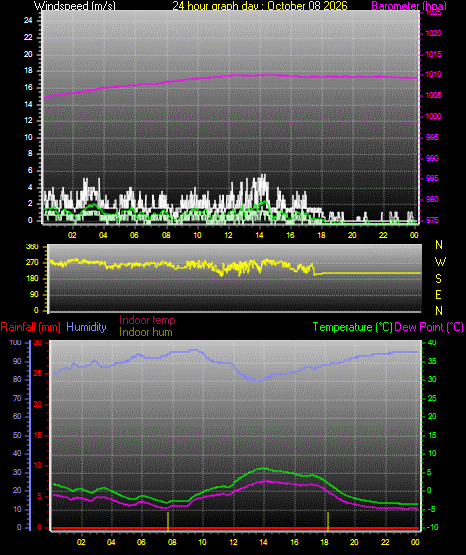Click the "S" compass letter

point(438,279)
